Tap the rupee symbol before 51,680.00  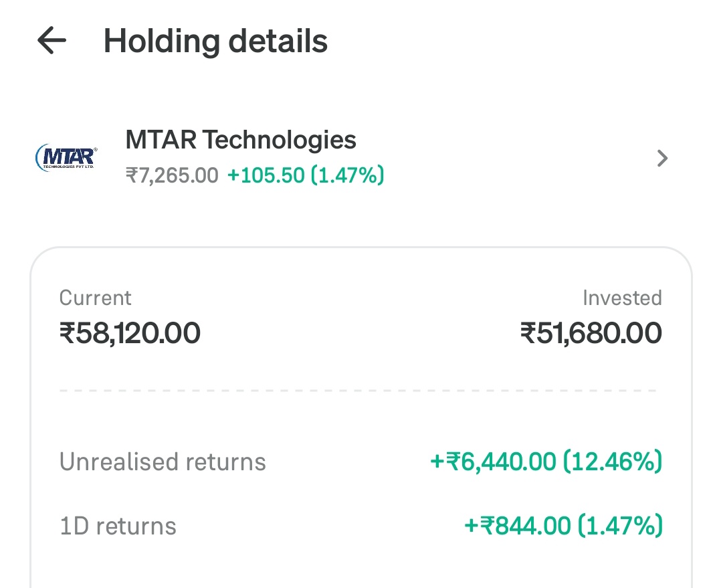(x=528, y=332)
